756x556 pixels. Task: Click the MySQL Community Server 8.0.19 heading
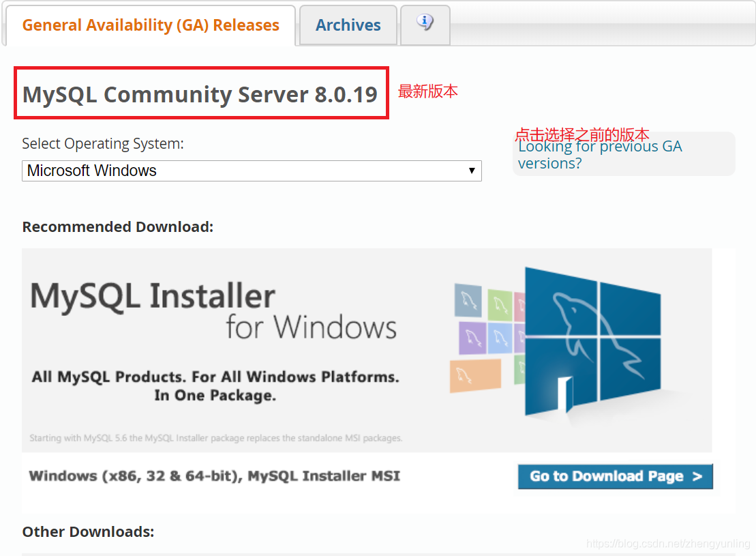[x=200, y=94]
